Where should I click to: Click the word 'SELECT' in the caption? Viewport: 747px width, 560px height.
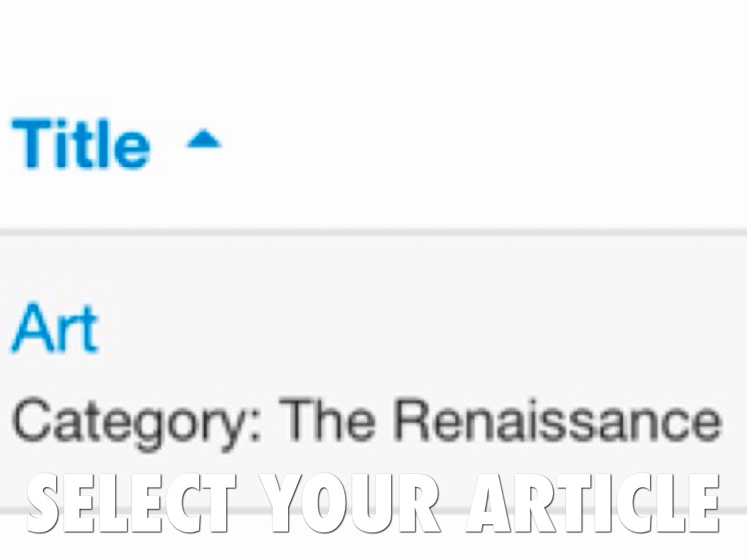131,503
